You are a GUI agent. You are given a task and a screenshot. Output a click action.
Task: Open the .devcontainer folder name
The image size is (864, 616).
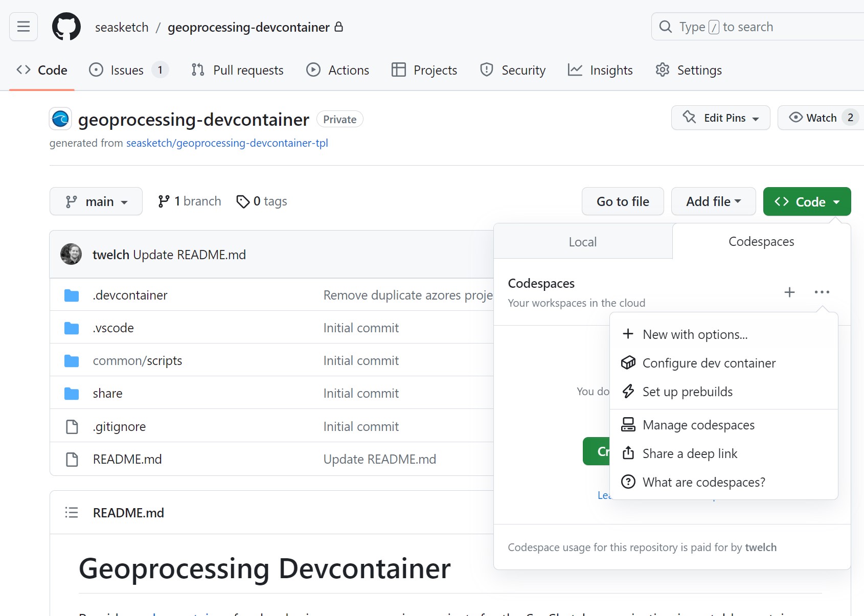tap(130, 295)
